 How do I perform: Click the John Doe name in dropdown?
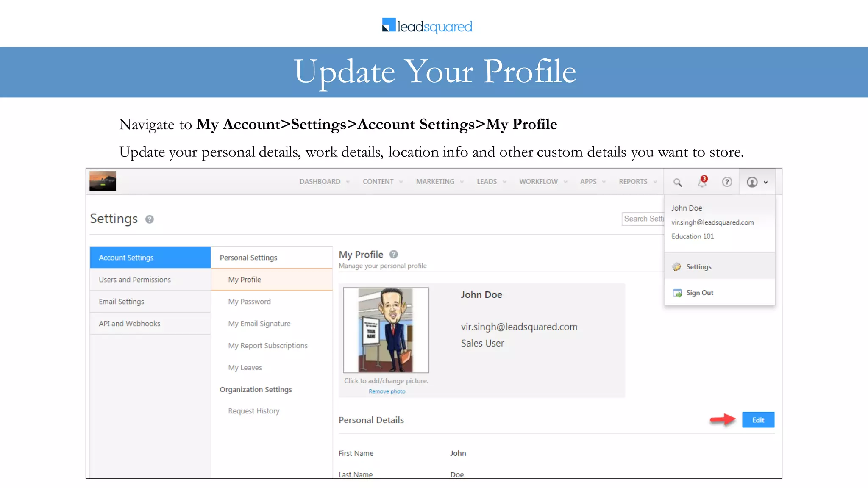click(687, 208)
